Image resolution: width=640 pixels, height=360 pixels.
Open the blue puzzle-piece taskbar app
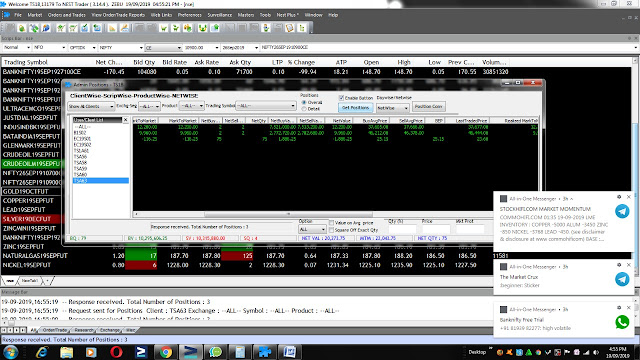[x=265, y=352]
